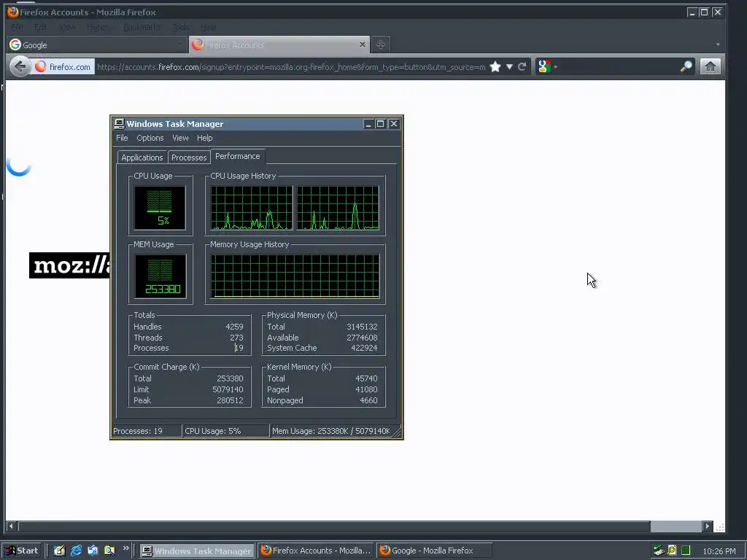Click the moz://a logo on page
This screenshot has height=560, width=747.
tap(69, 265)
